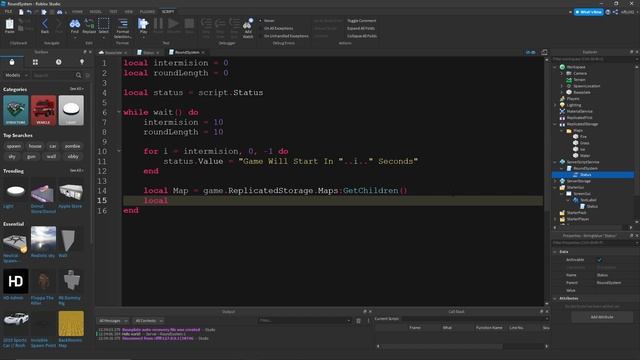Open the Toolbox creations lightbulb tab
The height and width of the screenshot is (360, 640).
pos(82,62)
